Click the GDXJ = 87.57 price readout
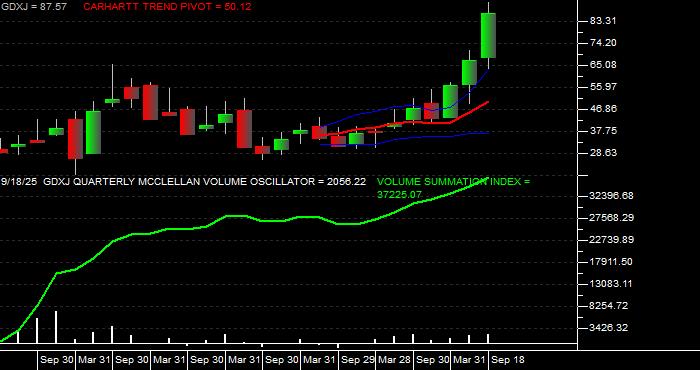Screen dimensions: 700x370 click(33, 7)
